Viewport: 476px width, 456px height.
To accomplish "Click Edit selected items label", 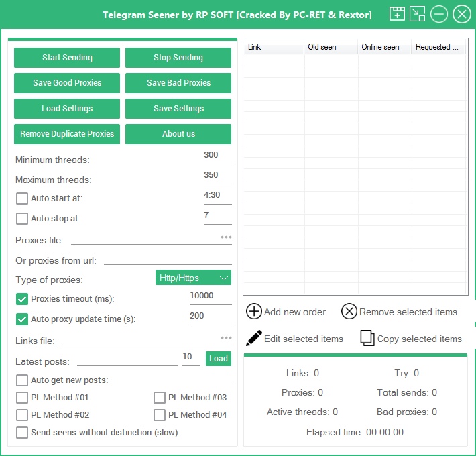I will coord(304,339).
